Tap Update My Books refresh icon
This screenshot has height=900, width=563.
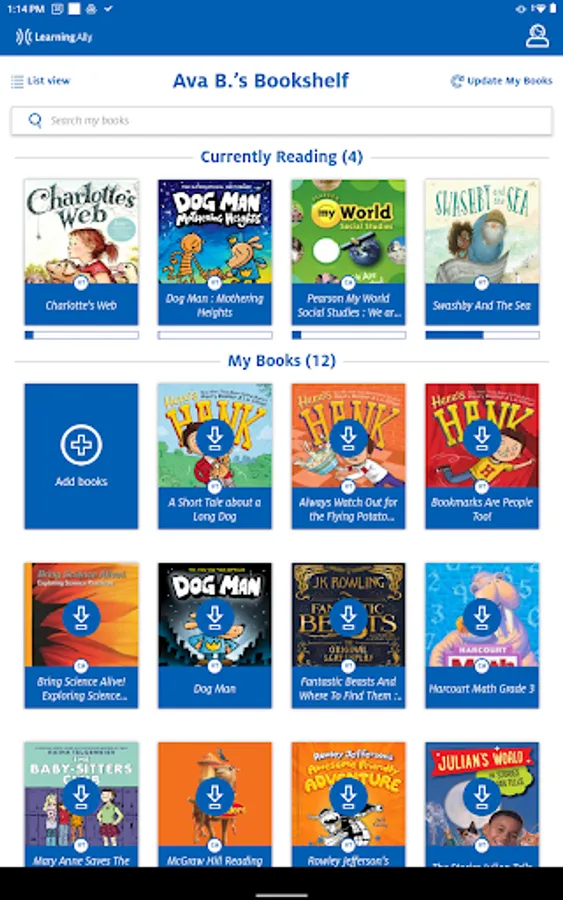[457, 81]
